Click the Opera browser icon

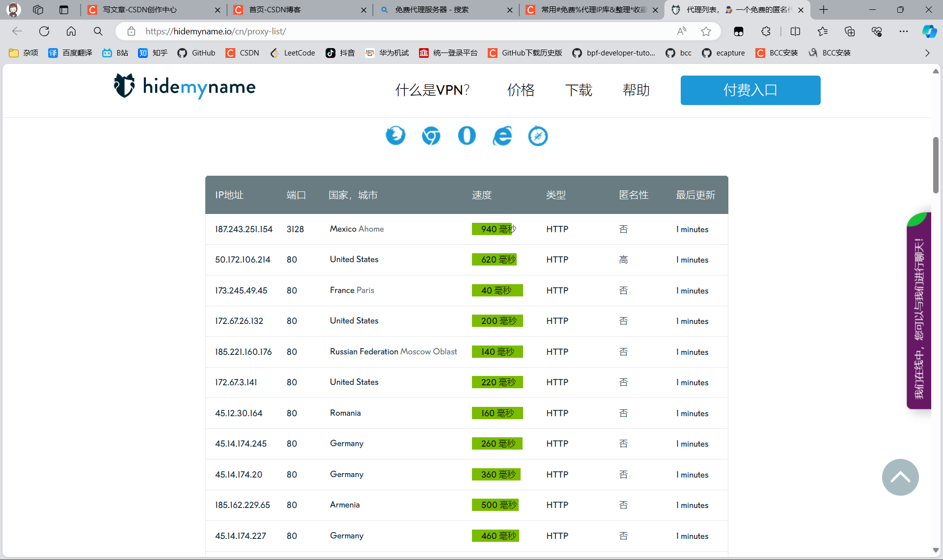(467, 136)
